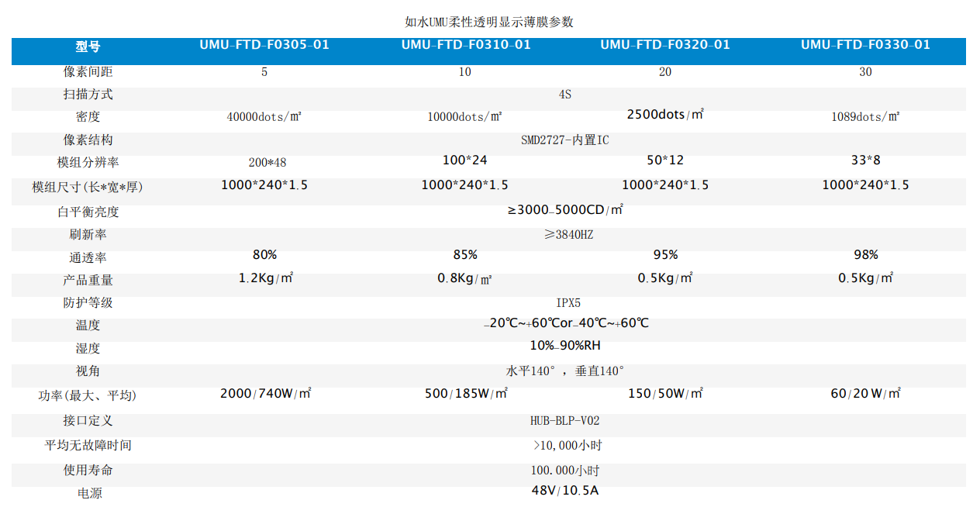This screenshot has width=980, height=507.
Task: Click the 温度 row label
Action: coord(88,326)
